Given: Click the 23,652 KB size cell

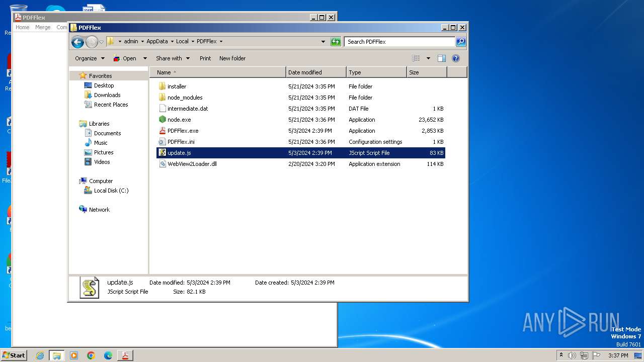Looking at the screenshot, I should click(431, 120).
